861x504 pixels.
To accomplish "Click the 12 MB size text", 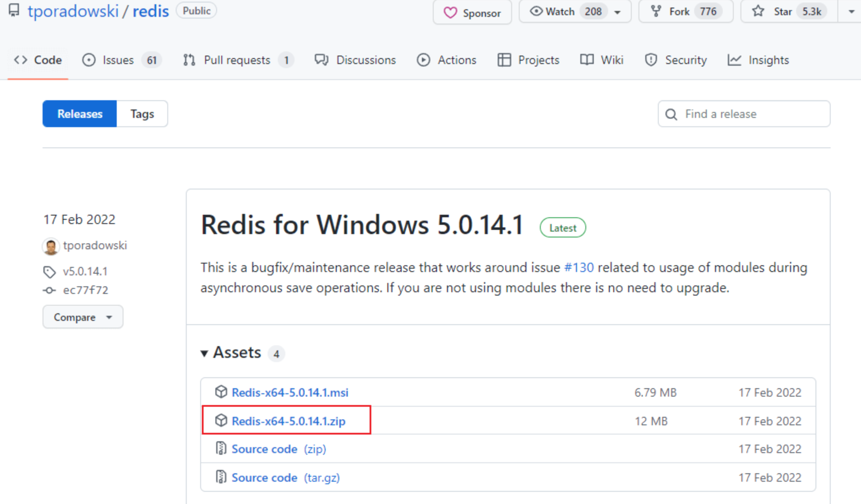I will [x=651, y=421].
